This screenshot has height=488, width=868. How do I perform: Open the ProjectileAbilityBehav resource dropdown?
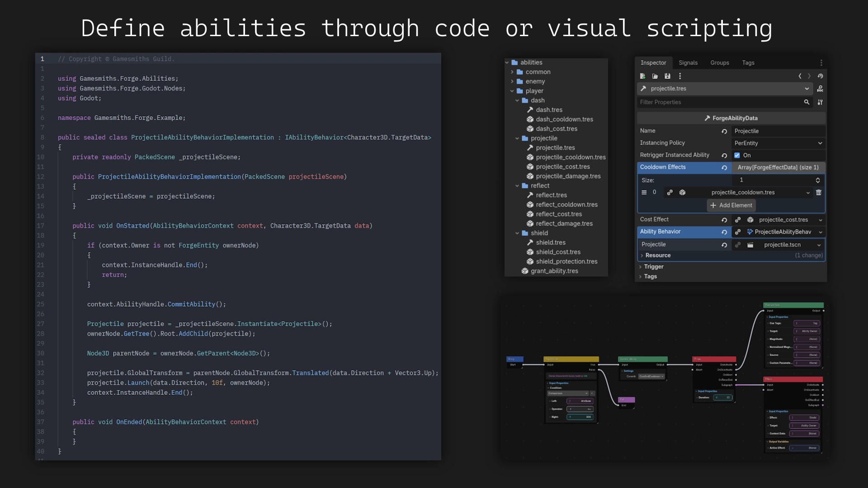820,232
